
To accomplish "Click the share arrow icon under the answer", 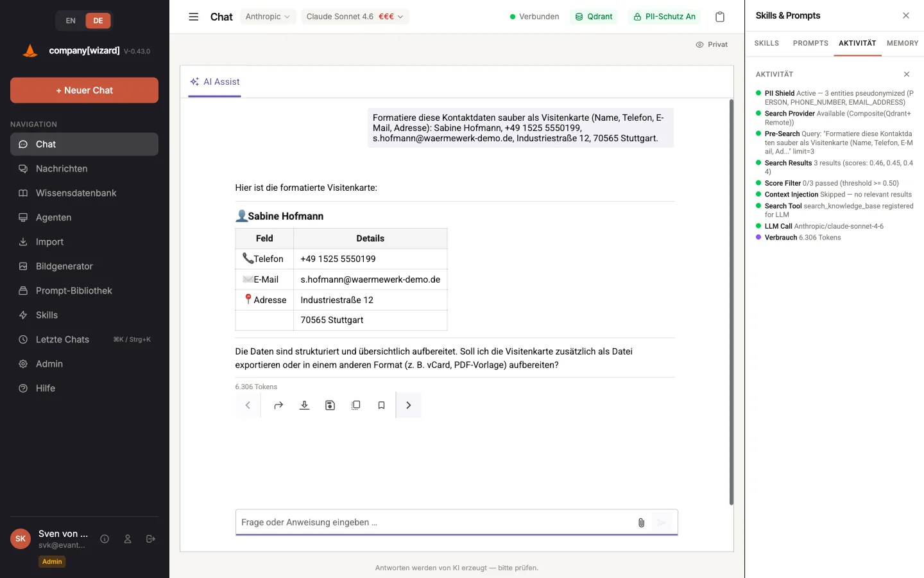I will [278, 405].
